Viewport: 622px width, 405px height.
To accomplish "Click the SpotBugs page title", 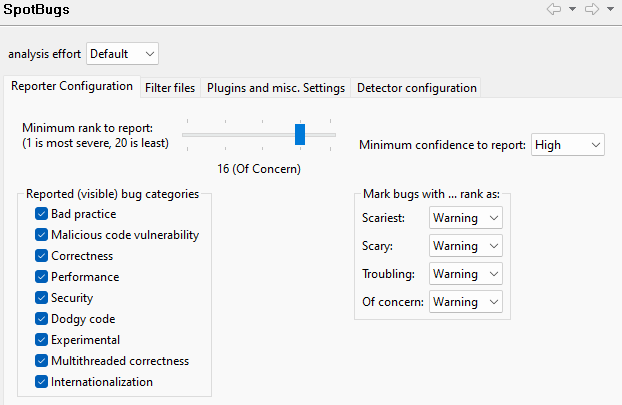I will click(36, 10).
